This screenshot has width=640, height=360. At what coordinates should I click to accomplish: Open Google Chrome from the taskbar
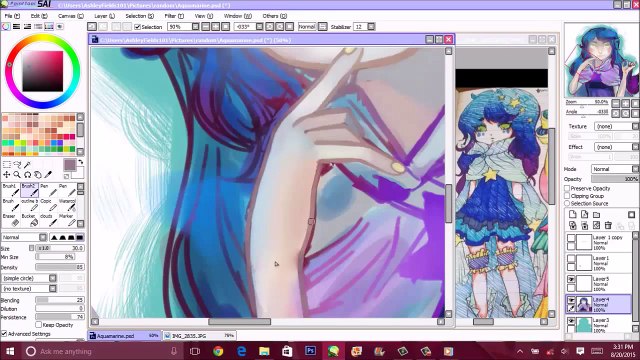(218, 351)
